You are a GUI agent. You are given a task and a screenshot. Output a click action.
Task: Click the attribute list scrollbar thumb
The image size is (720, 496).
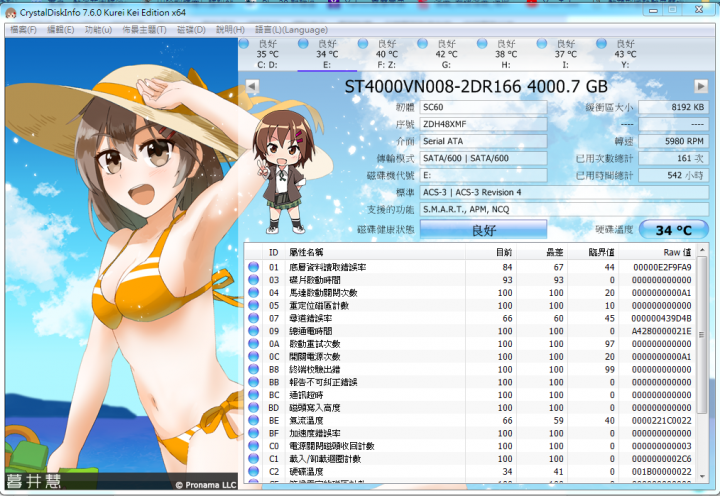tap(702, 334)
